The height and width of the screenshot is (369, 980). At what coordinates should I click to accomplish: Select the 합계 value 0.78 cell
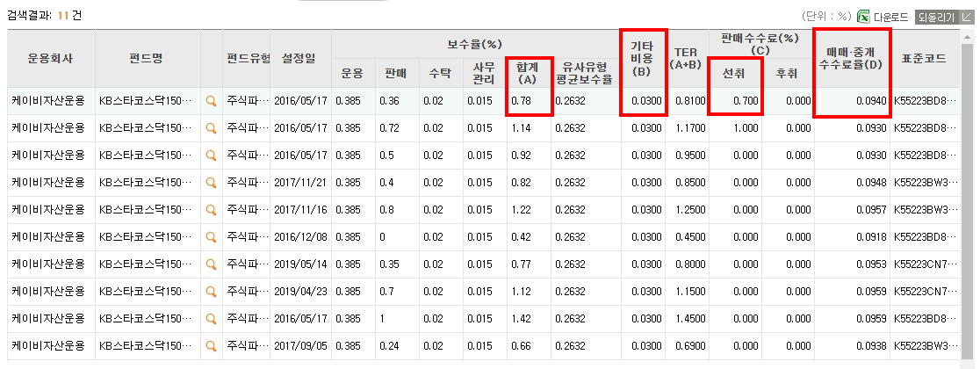click(529, 101)
